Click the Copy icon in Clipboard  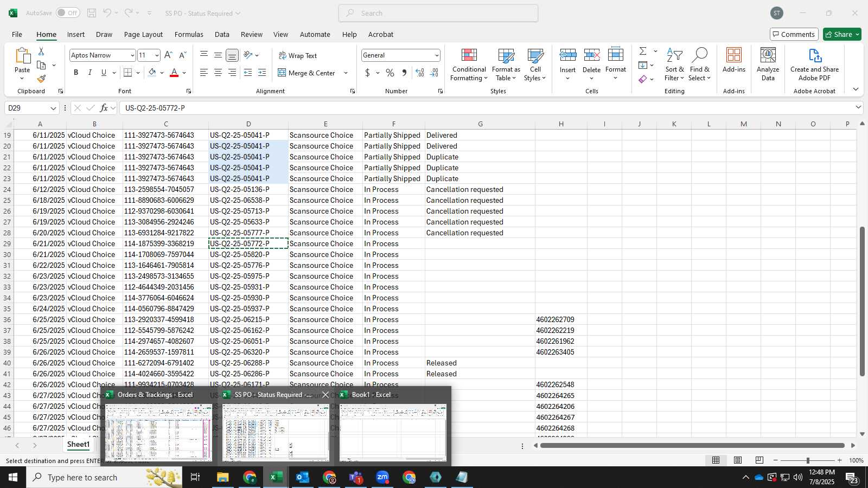tap(41, 65)
